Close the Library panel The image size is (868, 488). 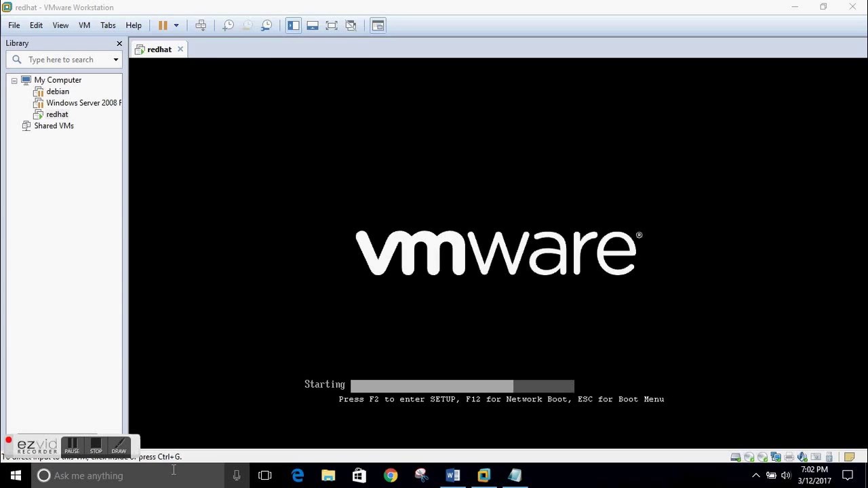(x=119, y=43)
